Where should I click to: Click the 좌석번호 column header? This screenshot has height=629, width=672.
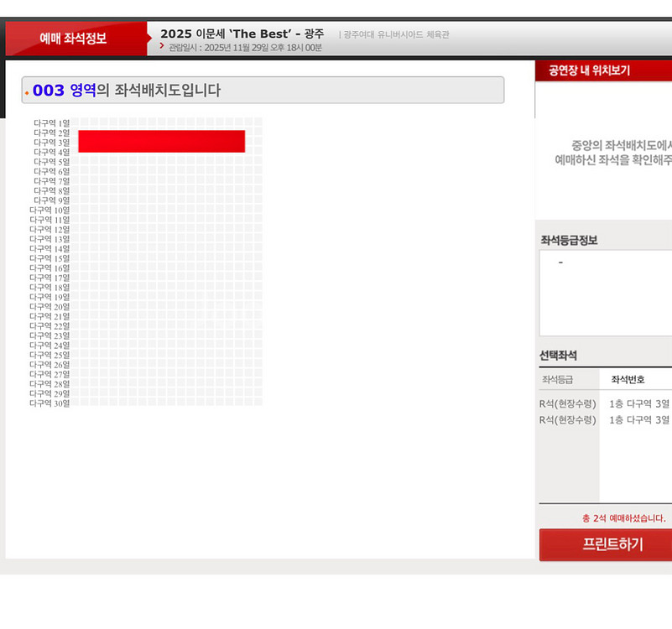click(x=628, y=380)
